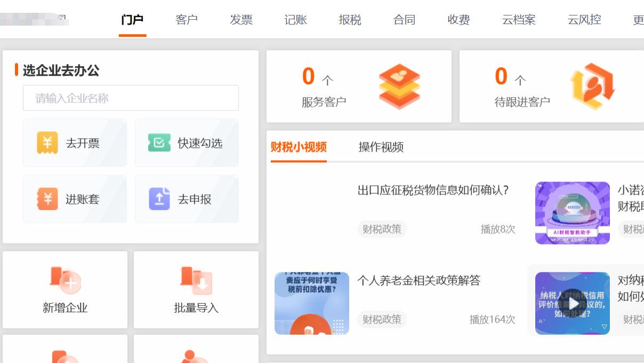Click the 批量导入 download-folder icon
The image size is (644, 363).
coord(196,280)
